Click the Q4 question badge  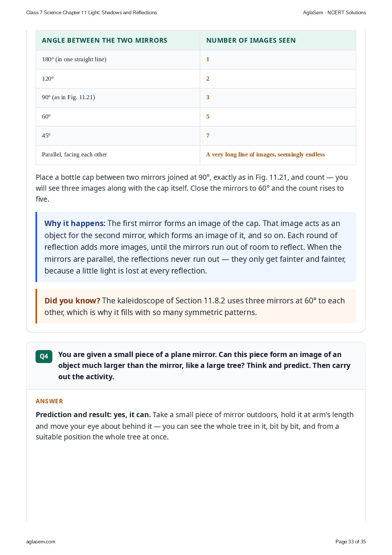pyautogui.click(x=44, y=356)
